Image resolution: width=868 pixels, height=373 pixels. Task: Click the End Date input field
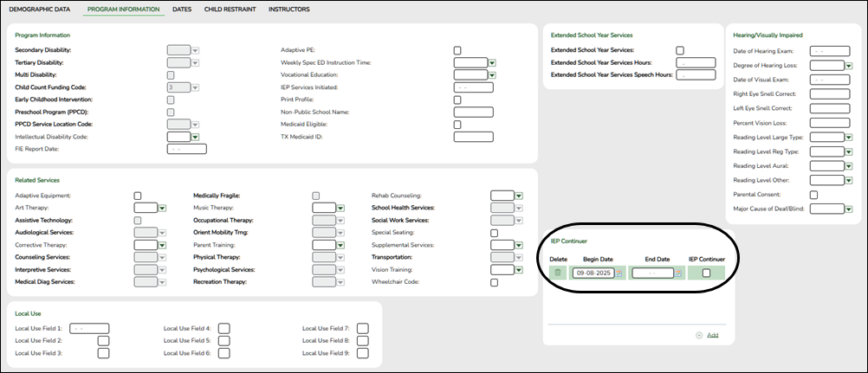(x=653, y=273)
